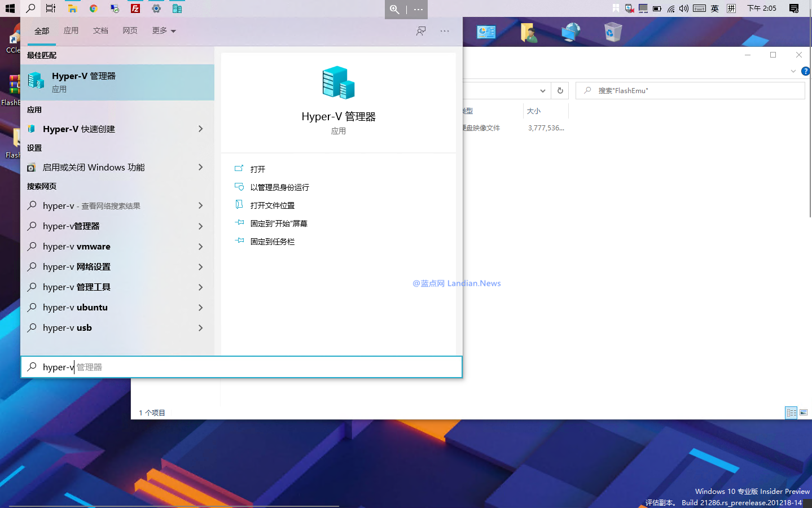Expand the arrow for hyper-v管理器 suggestion
812x508 pixels.
click(x=200, y=226)
